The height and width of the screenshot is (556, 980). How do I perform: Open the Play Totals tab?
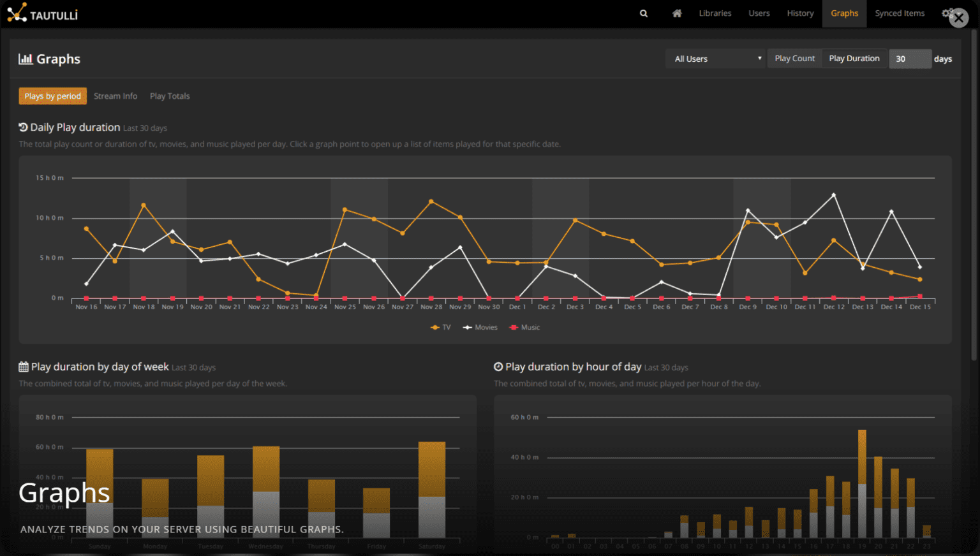pyautogui.click(x=170, y=96)
